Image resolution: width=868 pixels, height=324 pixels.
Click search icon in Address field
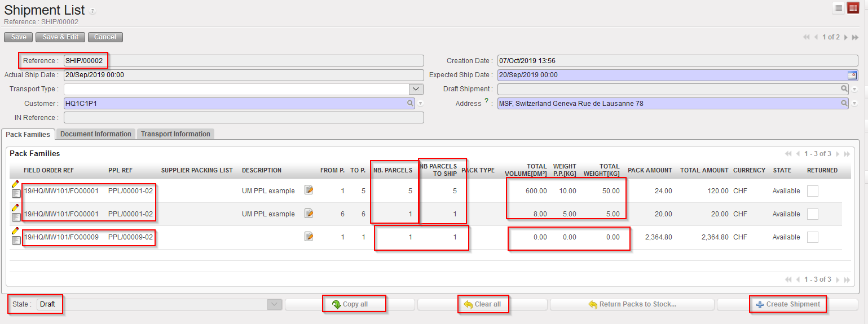844,104
